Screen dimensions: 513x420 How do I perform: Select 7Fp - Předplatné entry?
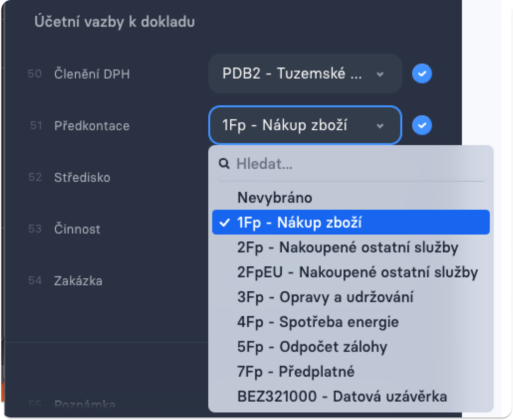[351, 372]
